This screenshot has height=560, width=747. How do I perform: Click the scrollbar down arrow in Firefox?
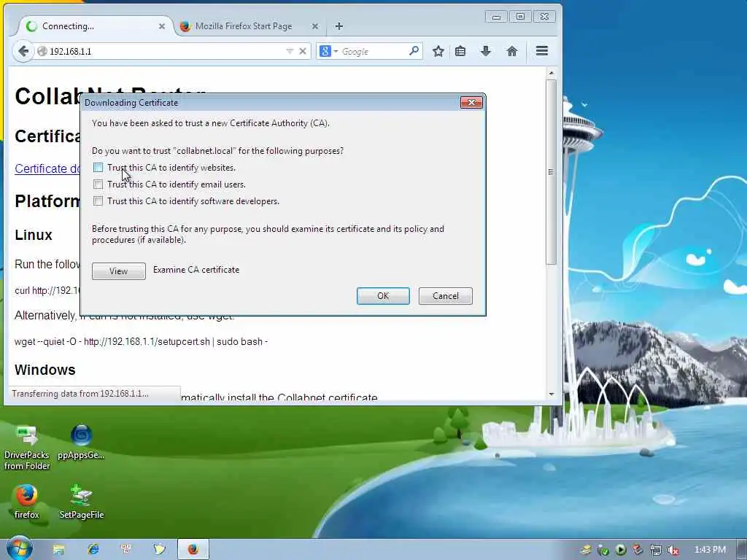(x=551, y=394)
